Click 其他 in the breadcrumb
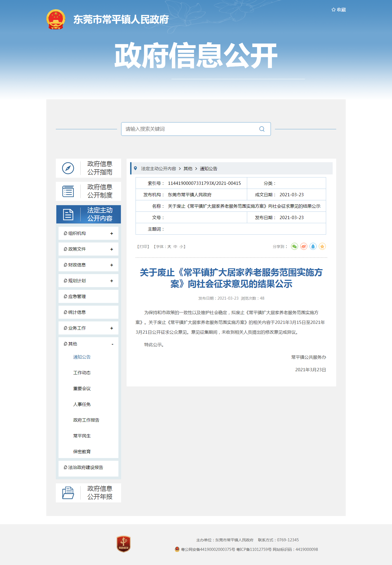Image resolution: width=392 pixels, height=565 pixels. click(188, 169)
